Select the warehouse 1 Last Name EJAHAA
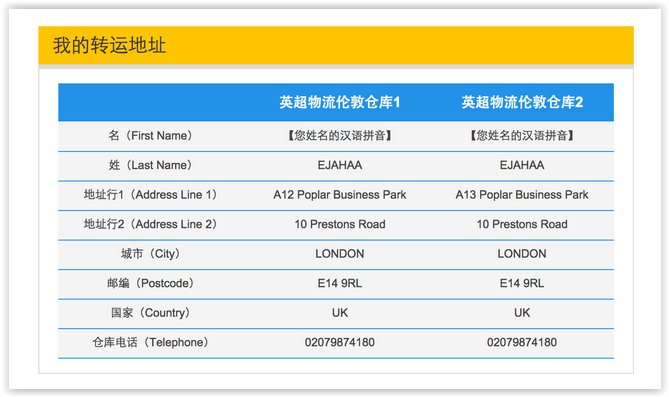The width and height of the screenshot is (669, 397). pyautogui.click(x=340, y=165)
